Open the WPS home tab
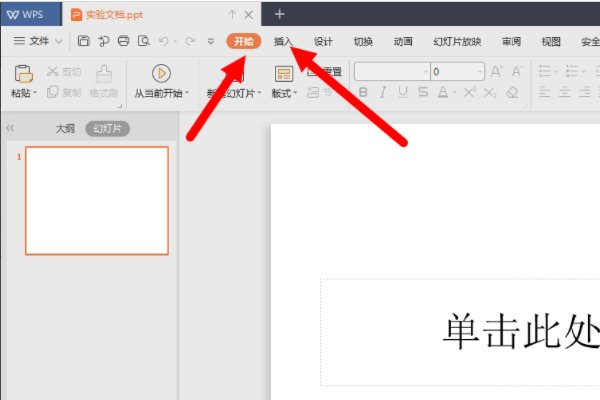 coord(31,15)
